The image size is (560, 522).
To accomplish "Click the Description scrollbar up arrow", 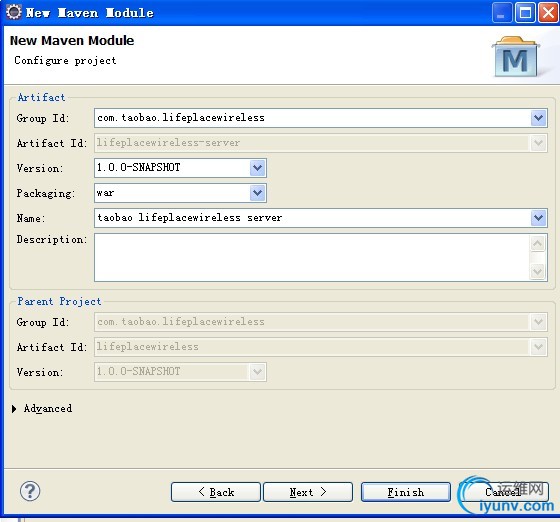I will (x=538, y=244).
